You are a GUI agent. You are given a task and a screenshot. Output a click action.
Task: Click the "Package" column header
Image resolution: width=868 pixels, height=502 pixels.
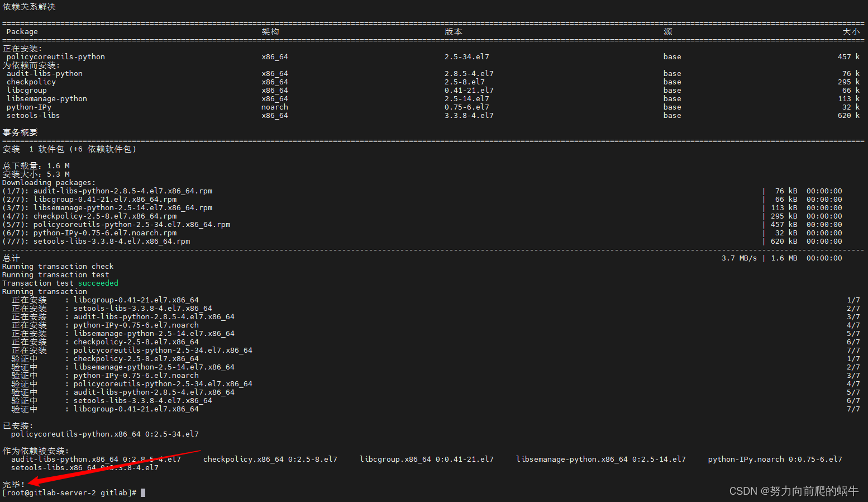(22, 32)
